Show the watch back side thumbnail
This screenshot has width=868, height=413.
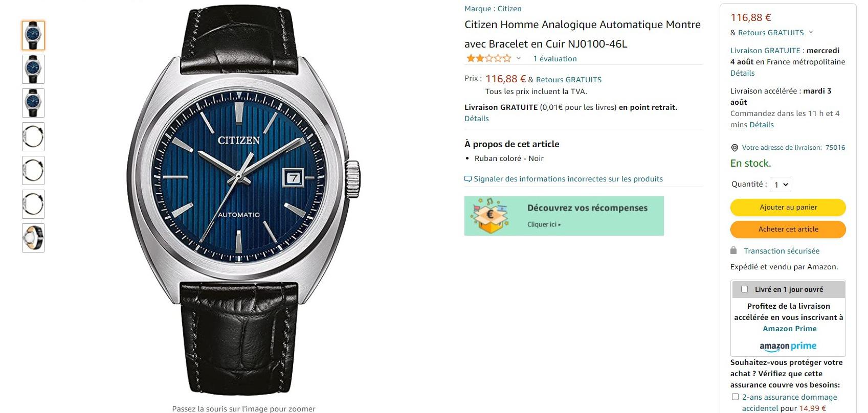coord(33,238)
